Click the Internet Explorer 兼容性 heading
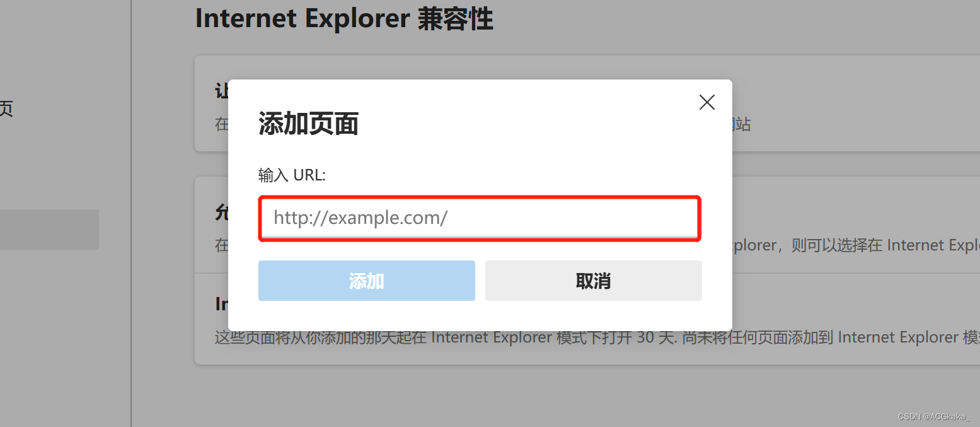The height and width of the screenshot is (427, 980). 344,19
